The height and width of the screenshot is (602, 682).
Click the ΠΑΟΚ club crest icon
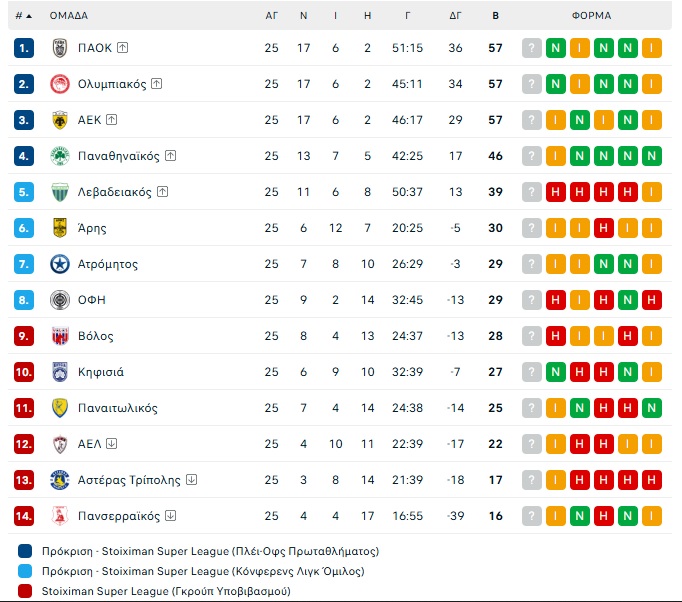59,48
